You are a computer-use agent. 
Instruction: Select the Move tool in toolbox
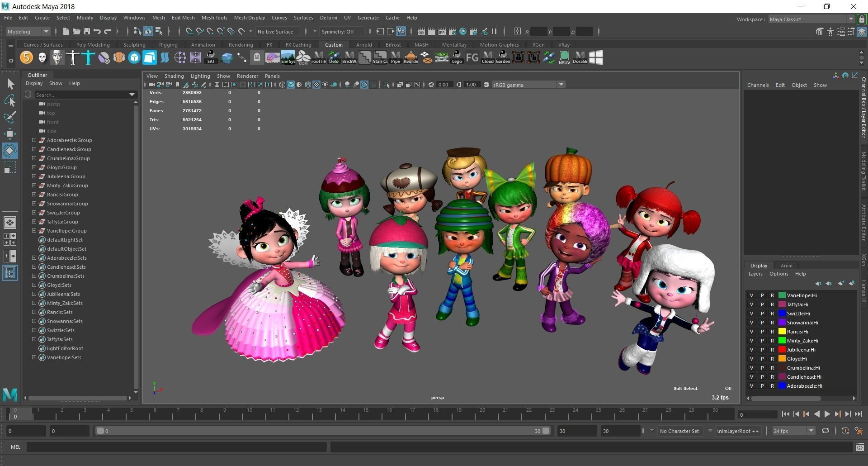10,134
